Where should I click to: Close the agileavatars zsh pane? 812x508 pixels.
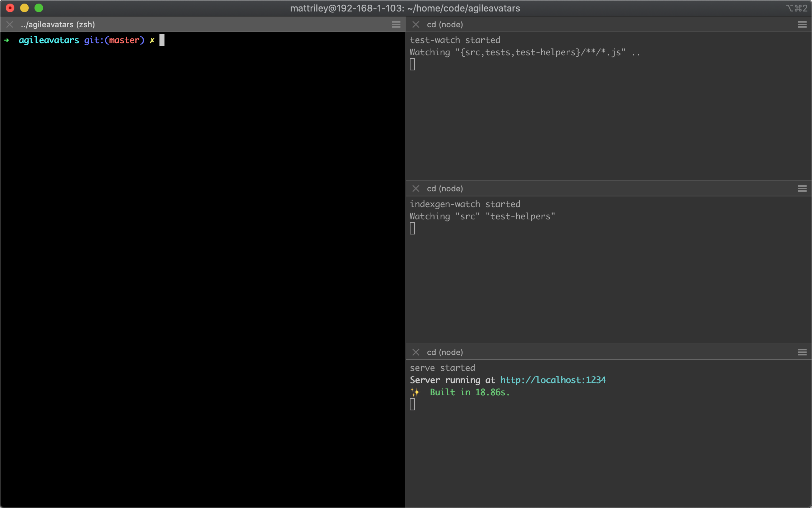click(x=10, y=24)
